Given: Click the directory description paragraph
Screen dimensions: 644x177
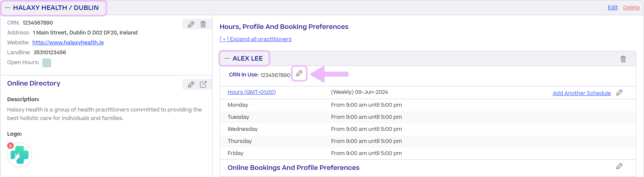Looking at the screenshot, I should click(x=104, y=114).
